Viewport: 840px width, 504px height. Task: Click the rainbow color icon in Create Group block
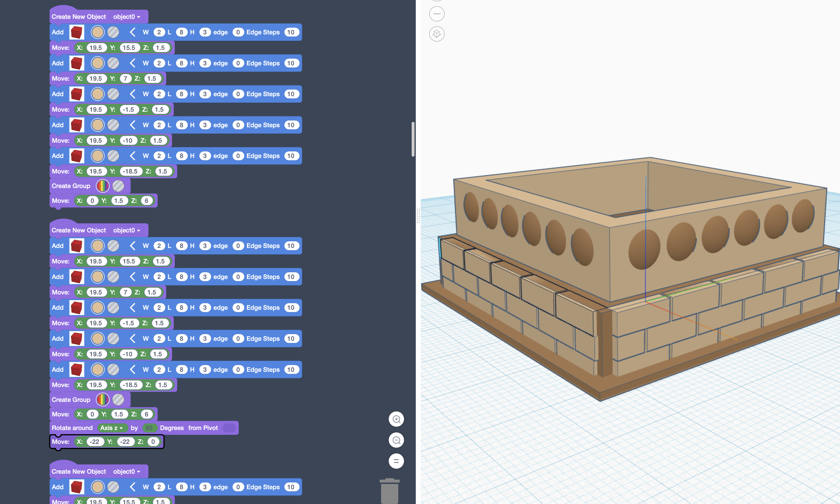click(103, 186)
